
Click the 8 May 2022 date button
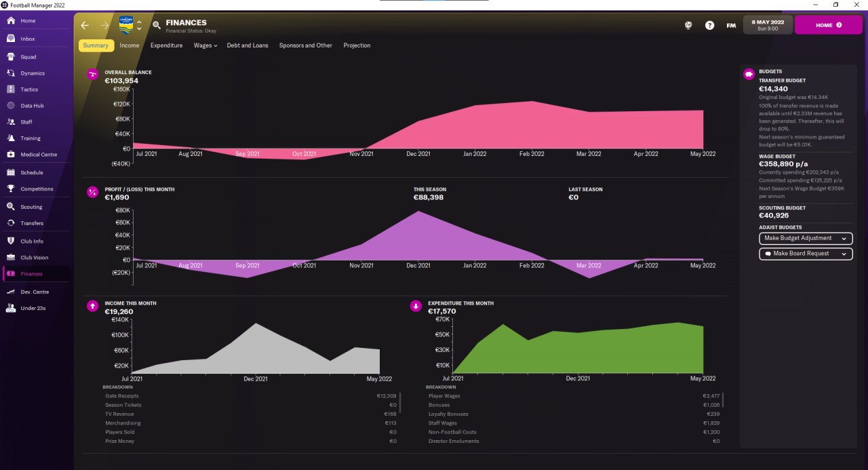[x=768, y=25]
